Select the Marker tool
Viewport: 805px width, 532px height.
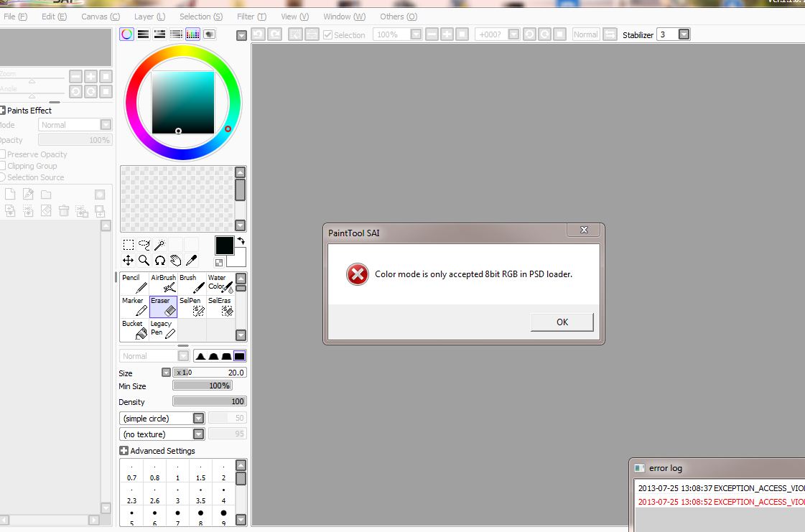(134, 307)
